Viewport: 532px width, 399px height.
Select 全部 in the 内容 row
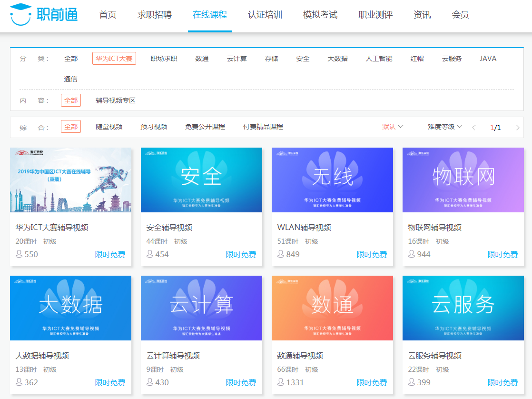tap(71, 100)
